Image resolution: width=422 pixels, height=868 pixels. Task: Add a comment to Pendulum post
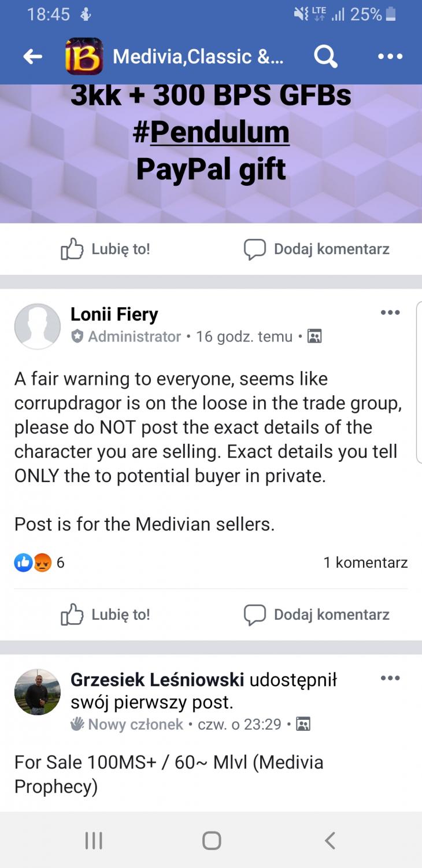316,249
